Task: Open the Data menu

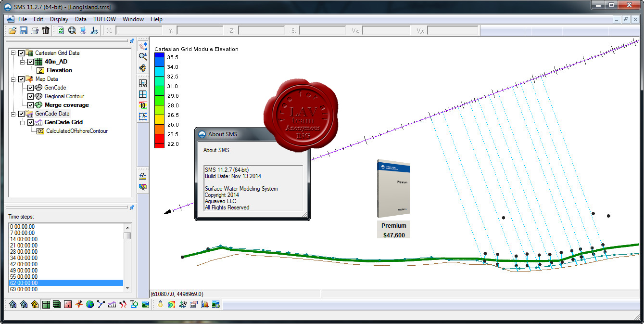Action: [x=81, y=19]
